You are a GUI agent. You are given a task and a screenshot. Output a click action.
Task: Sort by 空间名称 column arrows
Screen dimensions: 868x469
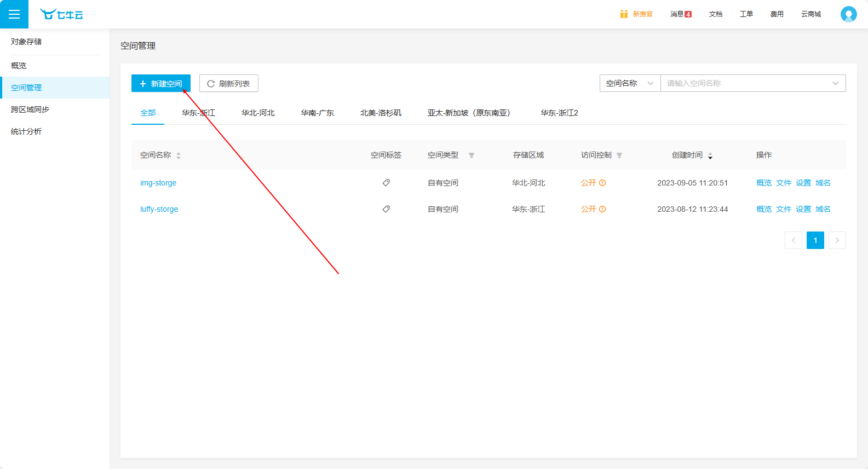(x=179, y=156)
